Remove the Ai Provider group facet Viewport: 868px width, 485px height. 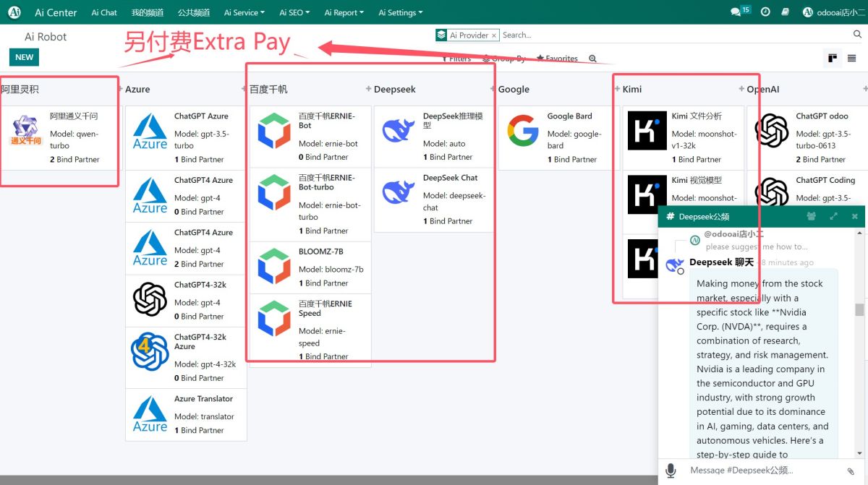point(494,35)
